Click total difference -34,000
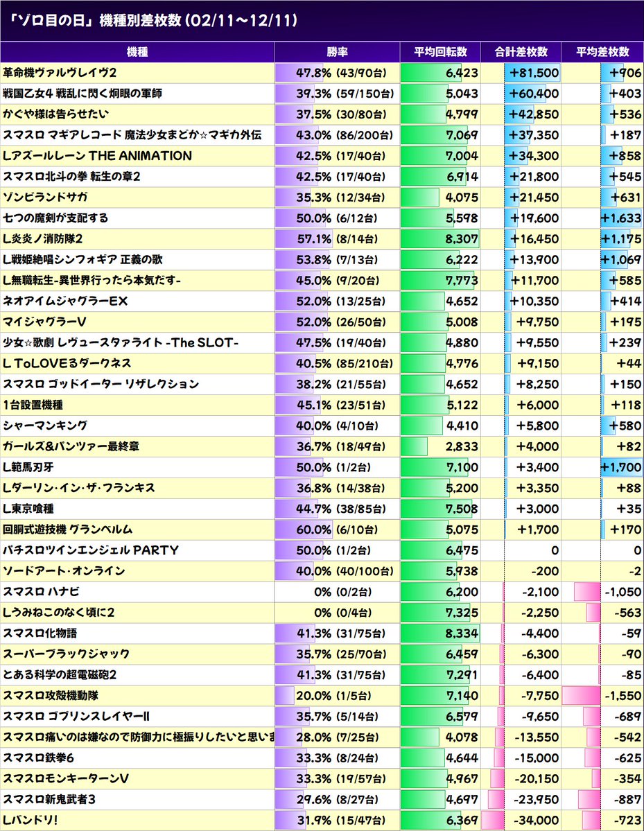The width and height of the screenshot is (644, 831). (x=537, y=820)
